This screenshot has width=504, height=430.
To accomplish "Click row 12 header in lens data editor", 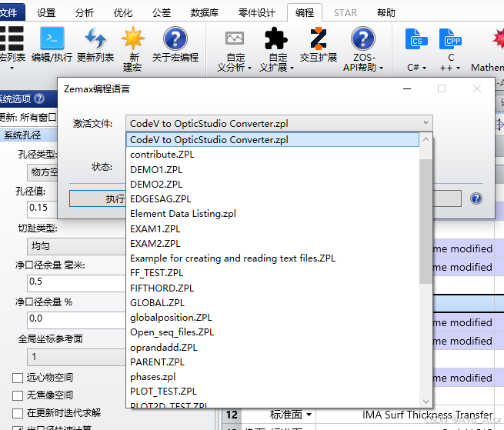I will (x=232, y=415).
